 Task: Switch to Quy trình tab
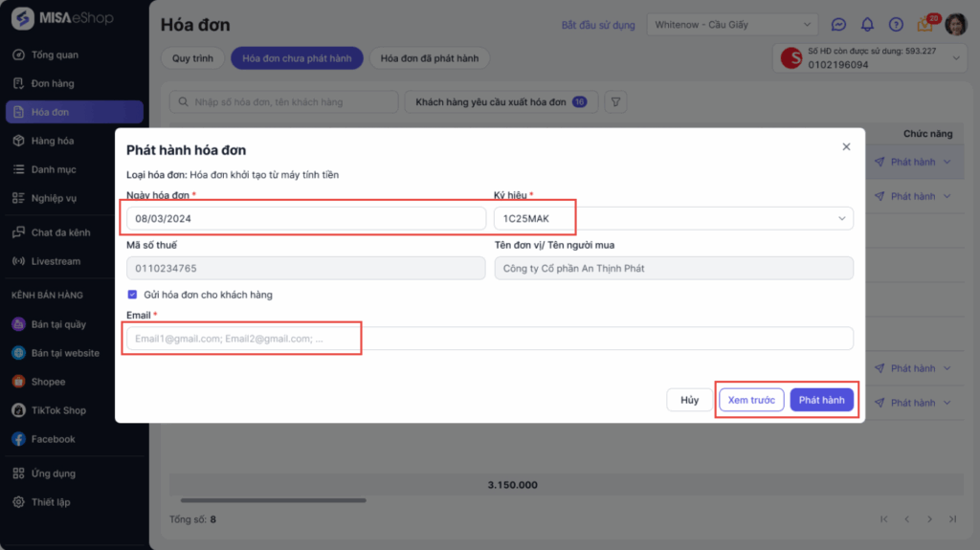192,58
